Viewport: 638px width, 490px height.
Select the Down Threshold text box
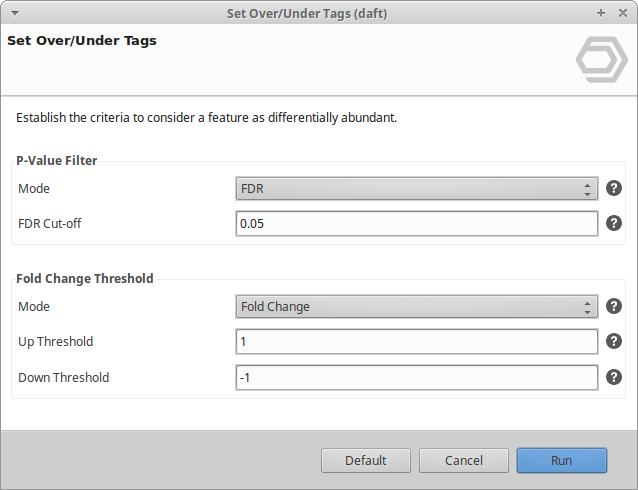pyautogui.click(x=416, y=377)
